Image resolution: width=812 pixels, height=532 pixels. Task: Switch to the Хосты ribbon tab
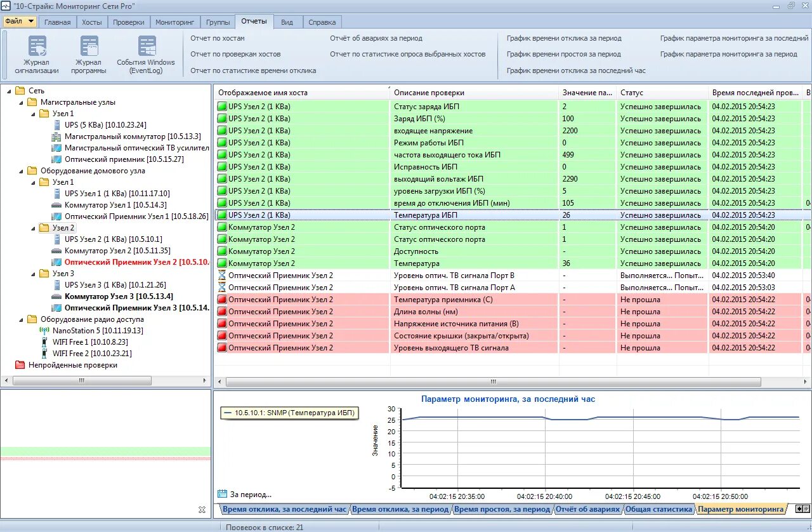92,22
